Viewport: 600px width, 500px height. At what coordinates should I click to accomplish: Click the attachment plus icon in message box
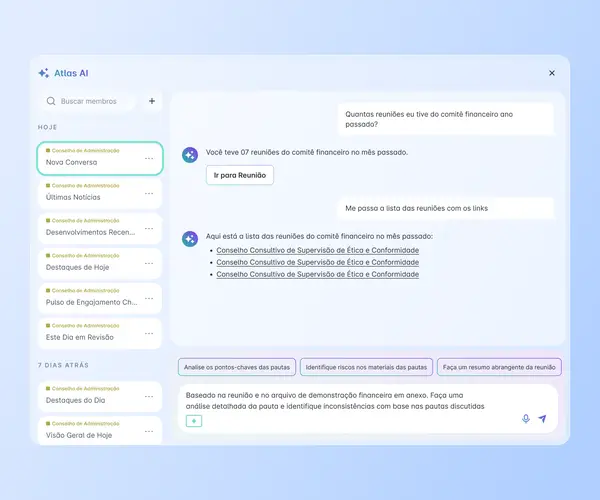(194, 421)
